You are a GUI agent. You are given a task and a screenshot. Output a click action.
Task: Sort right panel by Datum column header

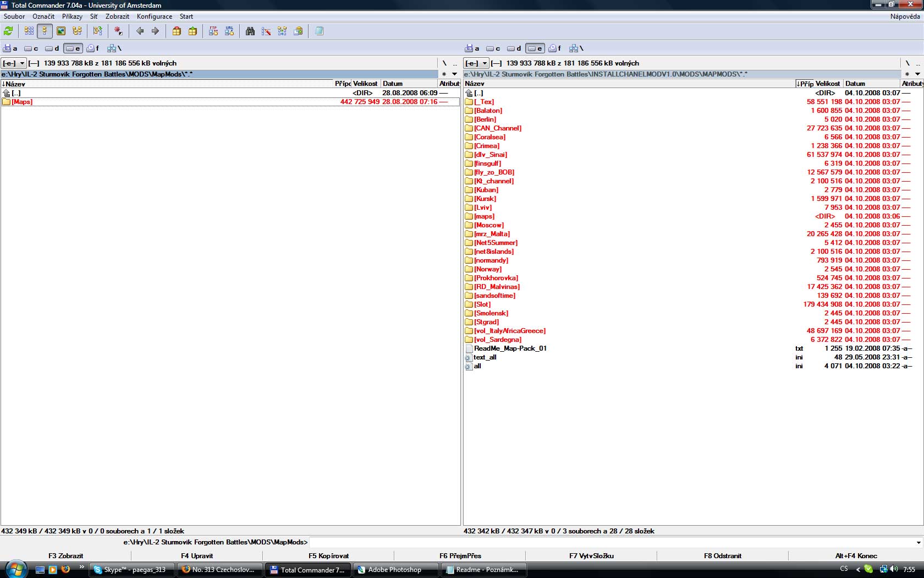click(871, 84)
